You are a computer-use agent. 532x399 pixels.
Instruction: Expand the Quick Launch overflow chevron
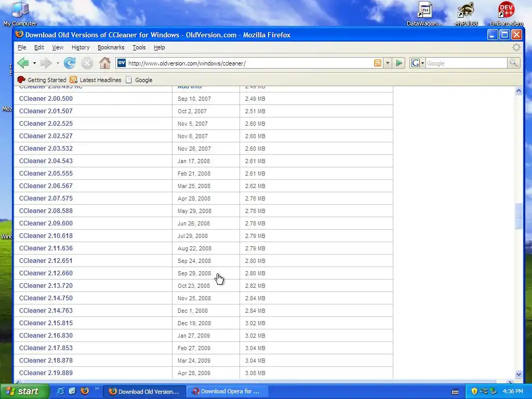click(97, 389)
